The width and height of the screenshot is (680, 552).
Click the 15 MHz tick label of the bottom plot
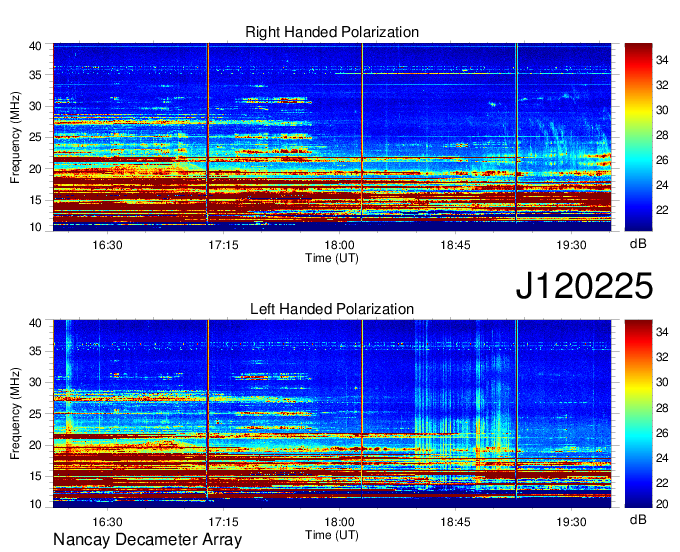pyautogui.click(x=35, y=476)
